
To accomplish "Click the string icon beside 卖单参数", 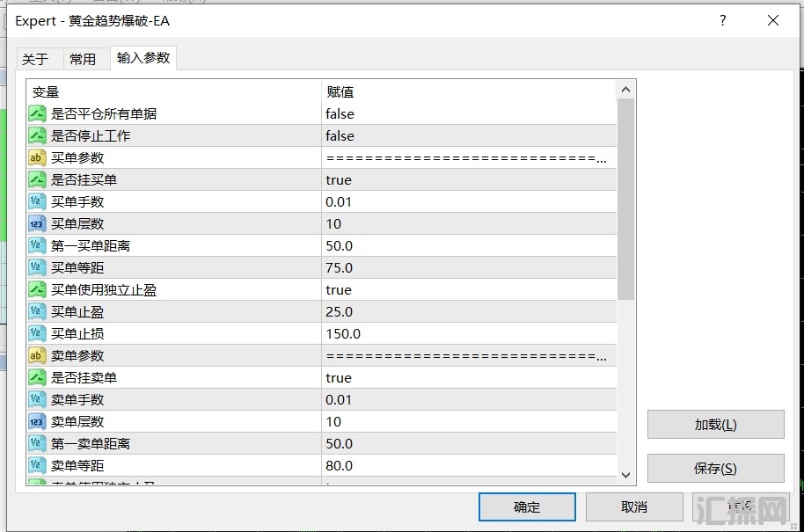I will [x=37, y=355].
